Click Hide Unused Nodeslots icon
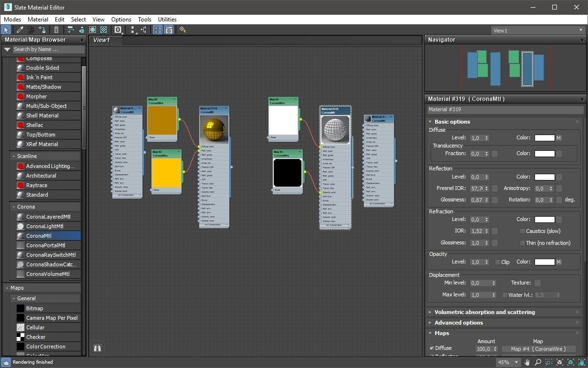The height and width of the screenshot is (368, 588). (82, 30)
